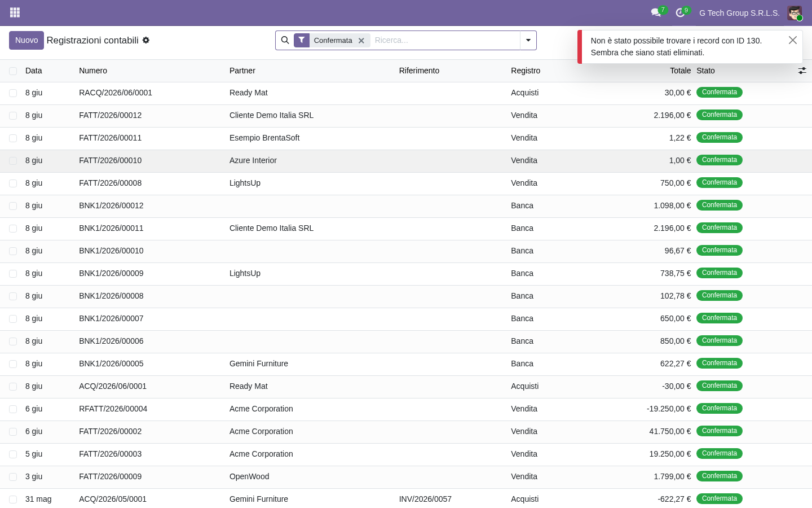Open the user avatar menu

[x=795, y=13]
